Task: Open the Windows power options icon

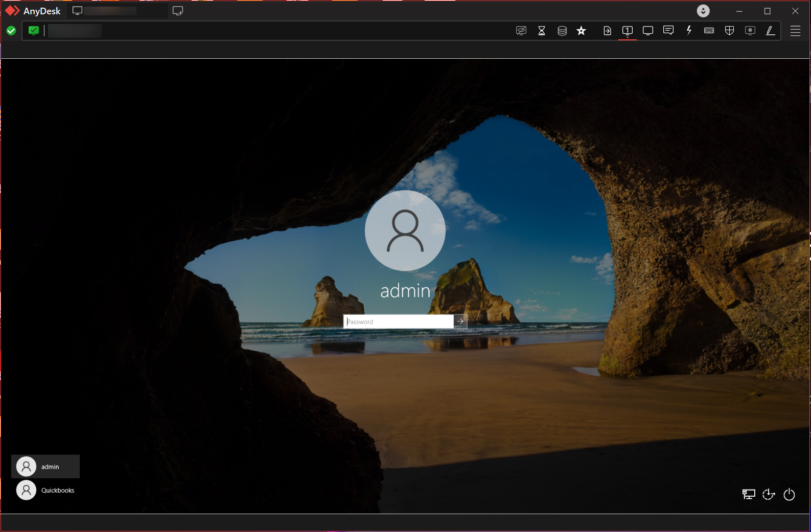Action: pyautogui.click(x=789, y=494)
